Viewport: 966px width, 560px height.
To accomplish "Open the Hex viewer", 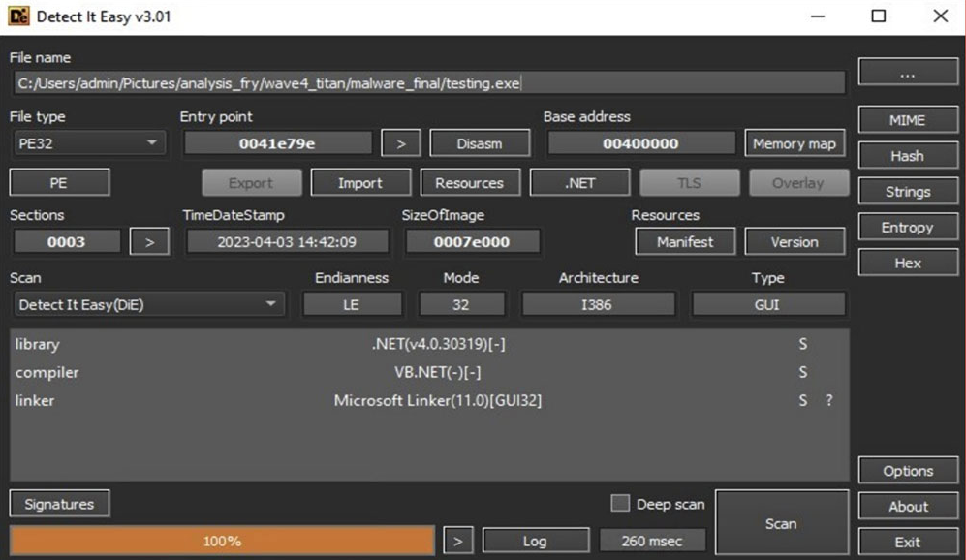I will [x=907, y=262].
